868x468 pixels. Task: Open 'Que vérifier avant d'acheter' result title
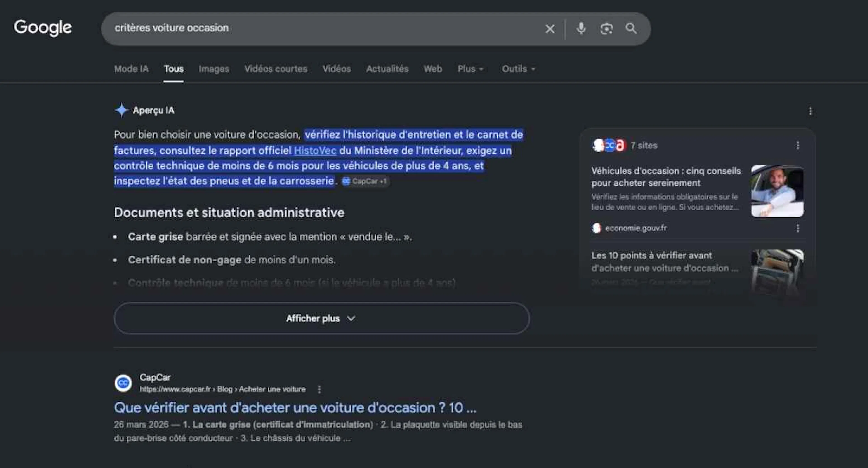295,408
